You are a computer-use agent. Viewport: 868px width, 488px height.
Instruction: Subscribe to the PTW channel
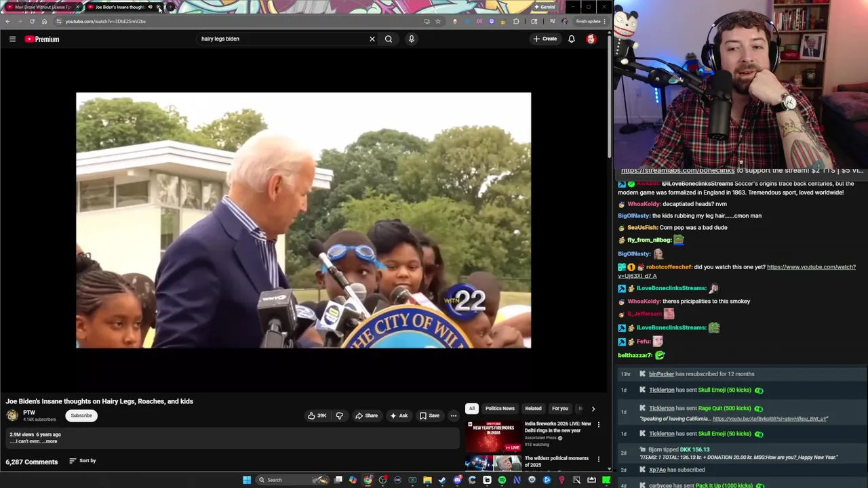81,415
